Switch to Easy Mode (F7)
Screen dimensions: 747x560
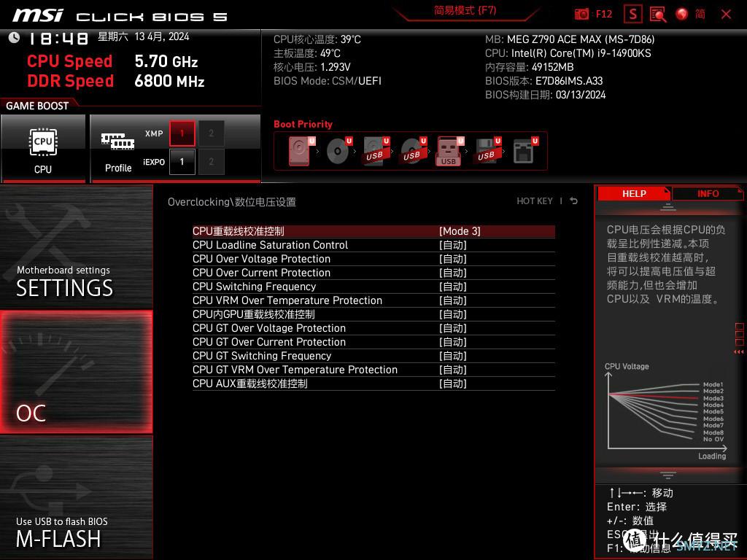coord(465,10)
